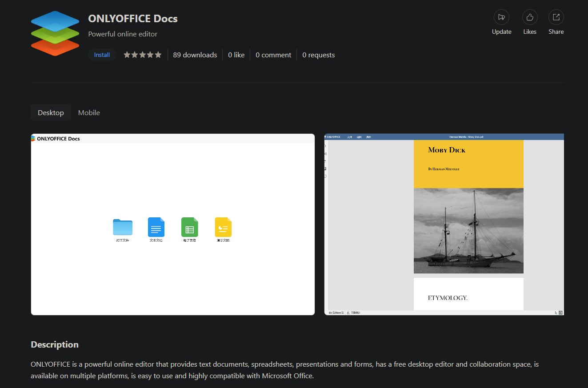
Task: Click the Likes thumbs-up icon
Action: 530,17
